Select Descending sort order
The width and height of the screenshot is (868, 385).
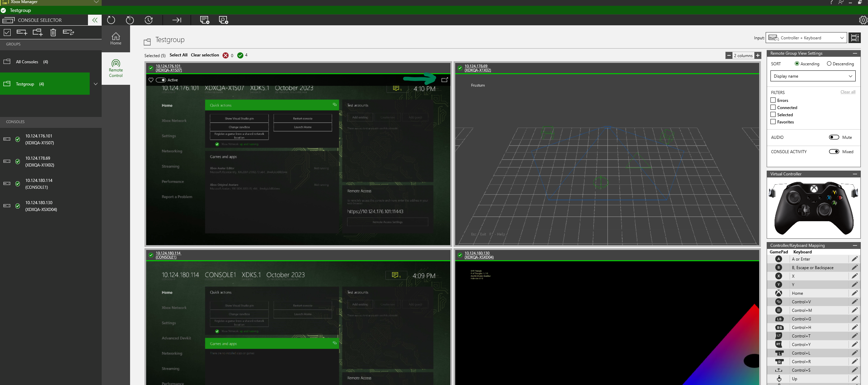click(840, 64)
